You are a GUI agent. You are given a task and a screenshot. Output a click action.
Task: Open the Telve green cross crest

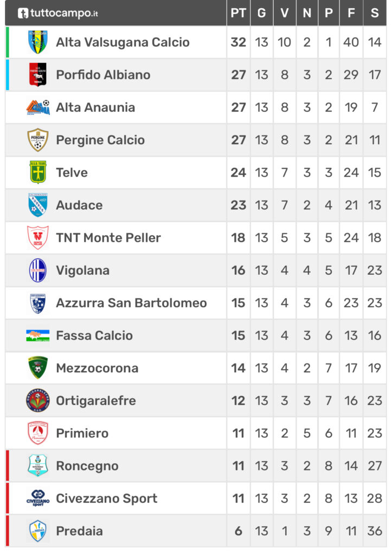pyautogui.click(x=38, y=172)
